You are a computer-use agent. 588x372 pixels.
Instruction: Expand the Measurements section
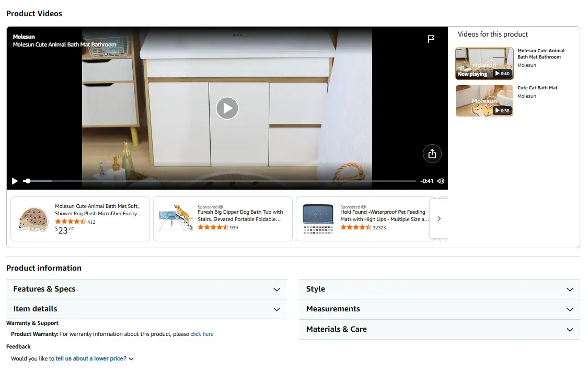pyautogui.click(x=440, y=309)
